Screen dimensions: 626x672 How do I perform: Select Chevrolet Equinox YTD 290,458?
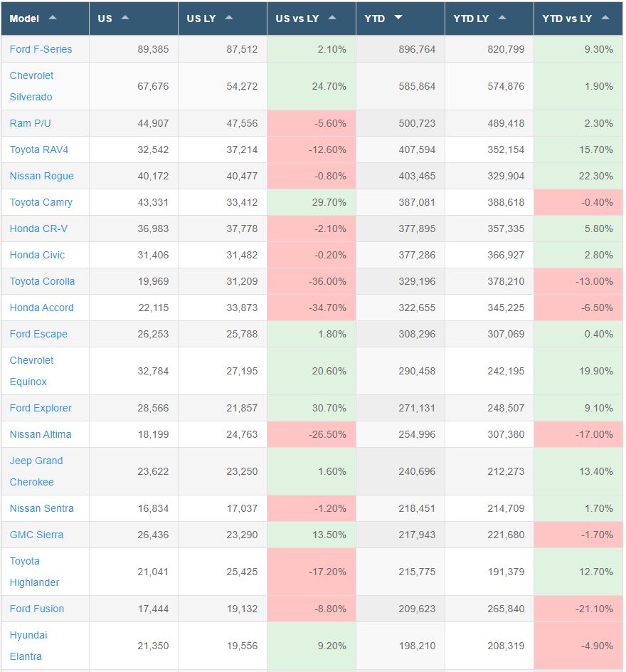pyautogui.click(x=417, y=371)
